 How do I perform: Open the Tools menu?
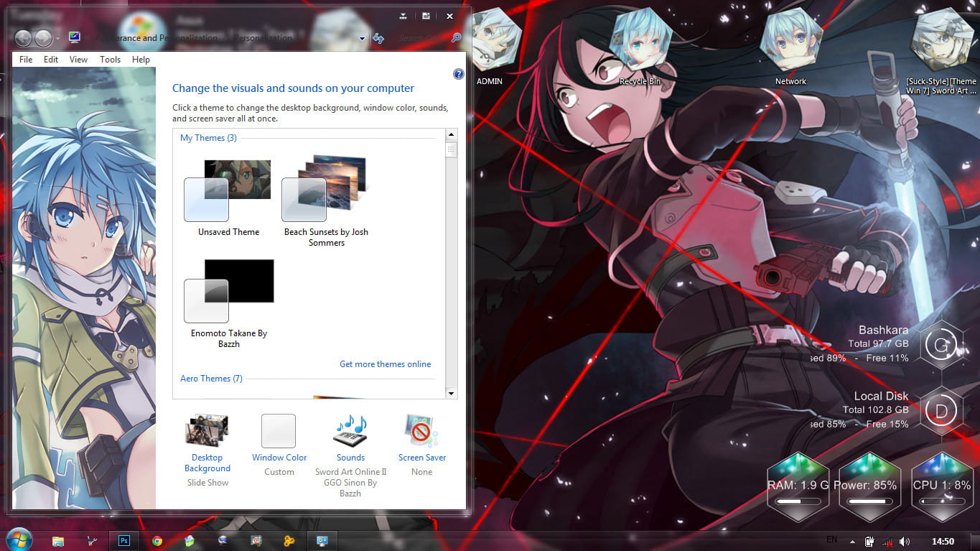(x=110, y=59)
